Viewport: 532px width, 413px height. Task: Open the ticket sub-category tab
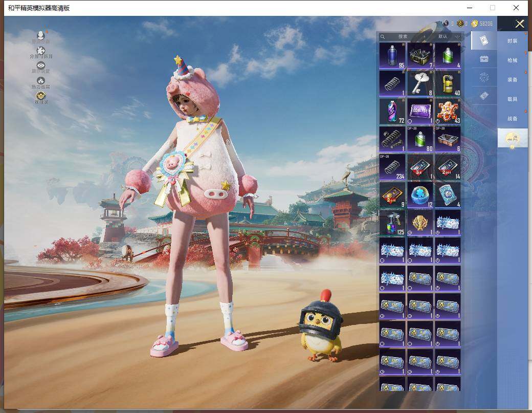coord(484,96)
